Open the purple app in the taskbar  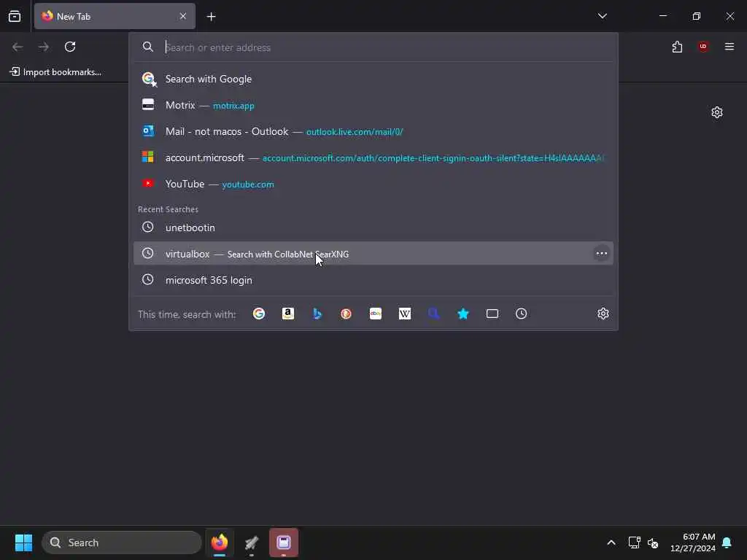[284, 542]
